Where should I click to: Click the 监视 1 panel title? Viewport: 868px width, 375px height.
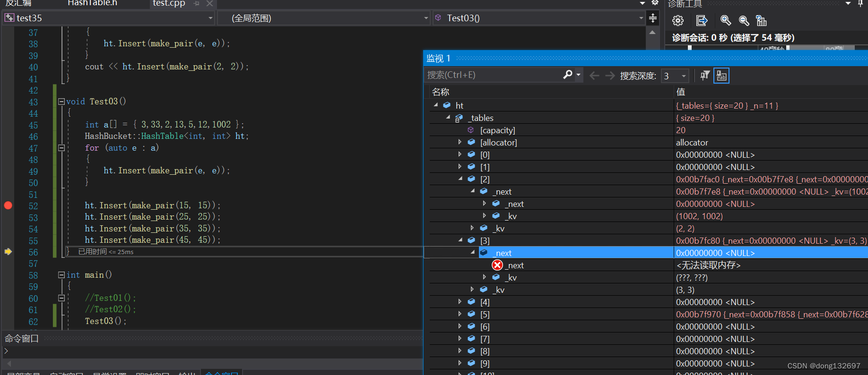pos(438,58)
